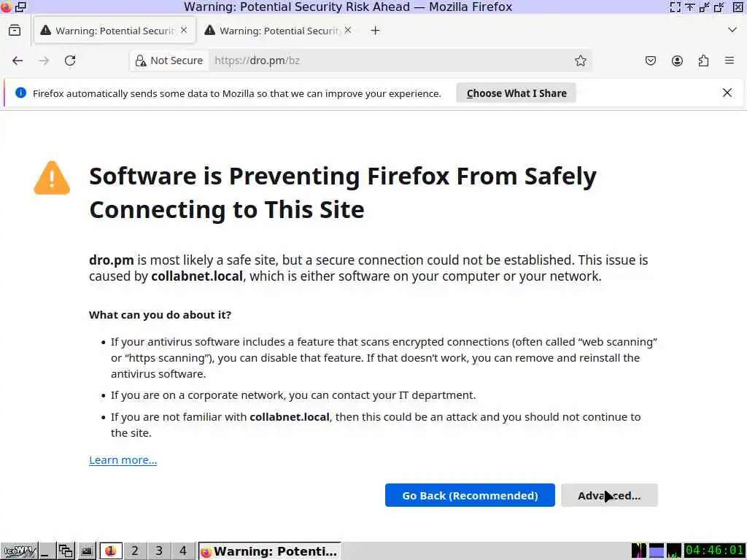Image resolution: width=747 pixels, height=560 pixels.
Task: Switch to the second Warning: Potential Security tab
Action: point(279,31)
